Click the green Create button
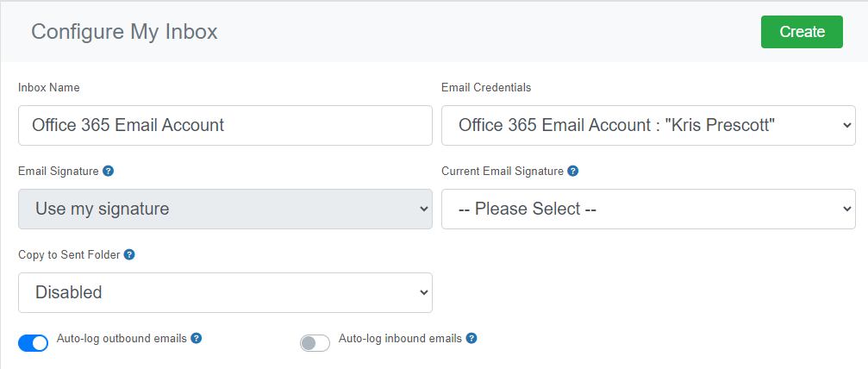 802,32
